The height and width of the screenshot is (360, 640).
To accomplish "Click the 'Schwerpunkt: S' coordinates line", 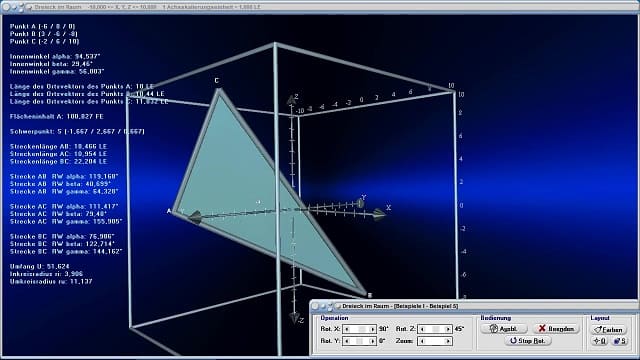I will 77,131.
